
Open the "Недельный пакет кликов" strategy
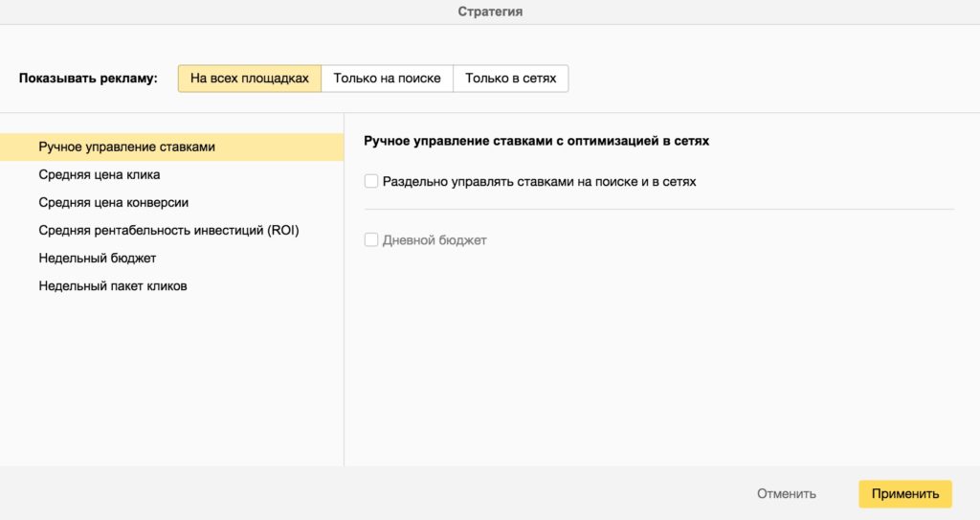click(112, 286)
